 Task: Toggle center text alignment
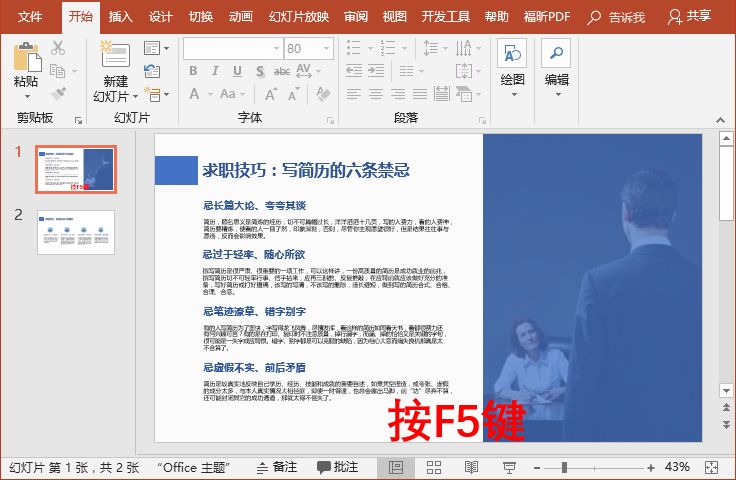[376, 94]
